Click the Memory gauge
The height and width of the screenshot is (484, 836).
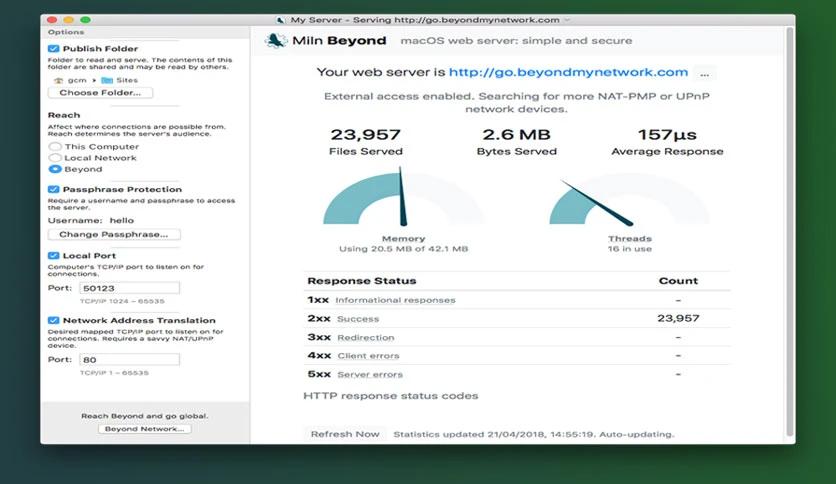[403, 197]
